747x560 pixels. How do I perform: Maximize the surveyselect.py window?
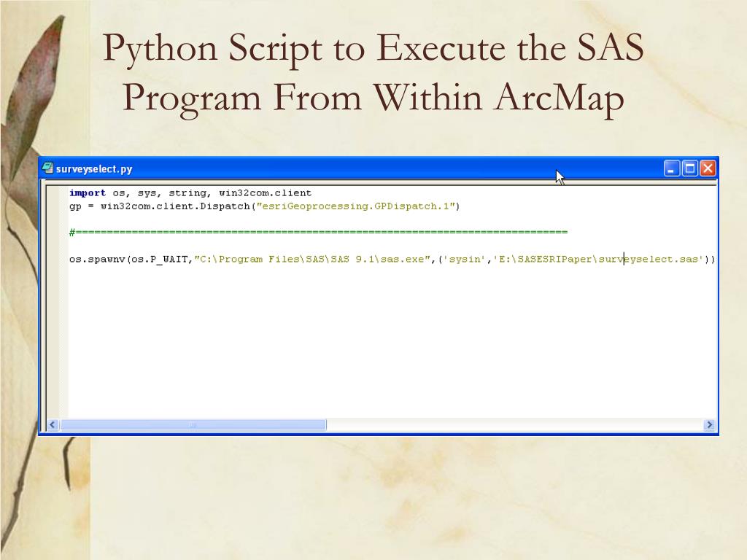point(690,168)
